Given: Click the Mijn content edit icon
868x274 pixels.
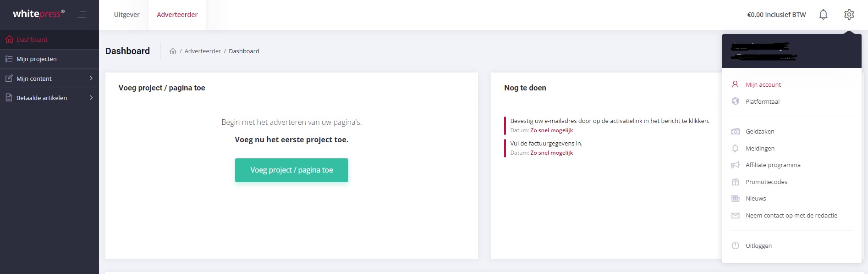Looking at the screenshot, I should pos(9,78).
